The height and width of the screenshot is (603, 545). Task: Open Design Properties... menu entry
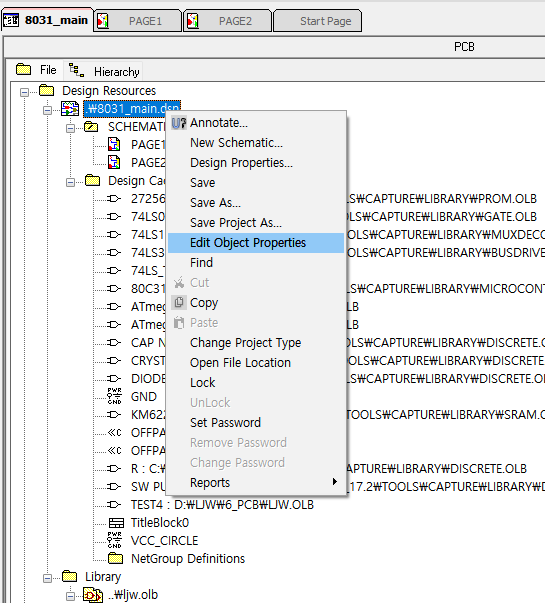pyautogui.click(x=256, y=163)
